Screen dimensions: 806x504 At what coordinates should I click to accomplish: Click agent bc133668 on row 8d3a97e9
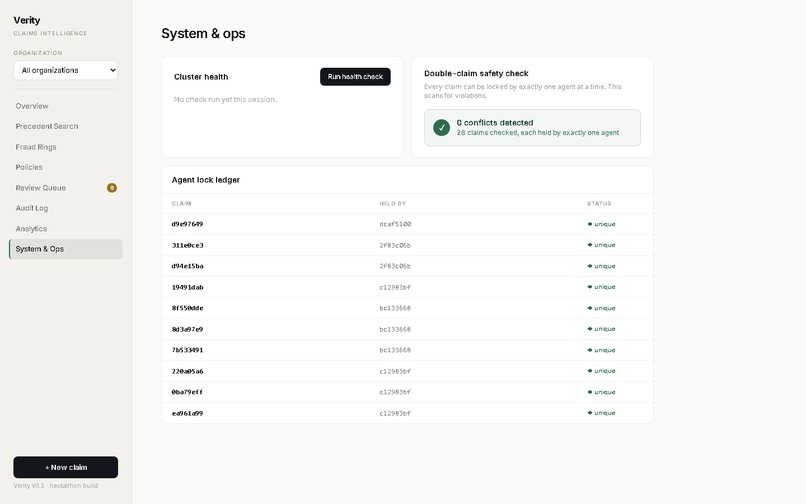395,329
